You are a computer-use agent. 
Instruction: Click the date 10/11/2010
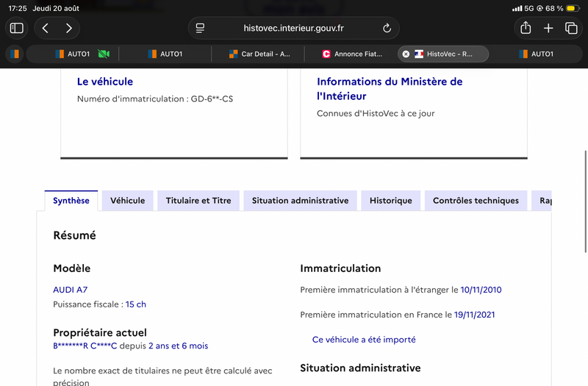[x=481, y=290]
